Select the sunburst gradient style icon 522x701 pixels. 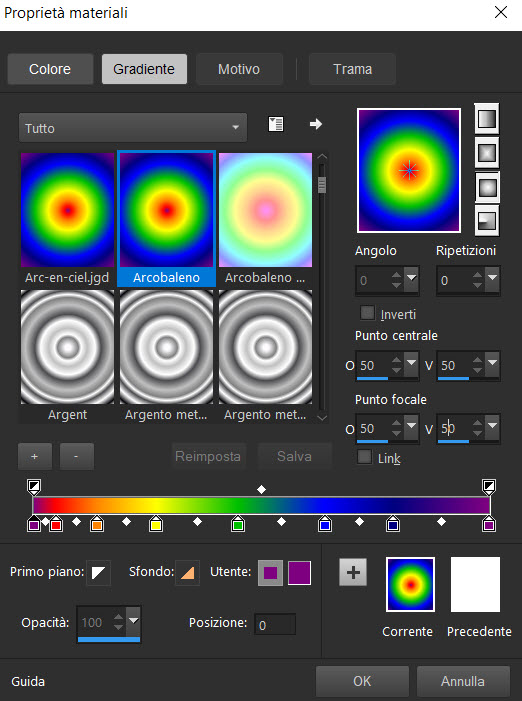point(486,187)
